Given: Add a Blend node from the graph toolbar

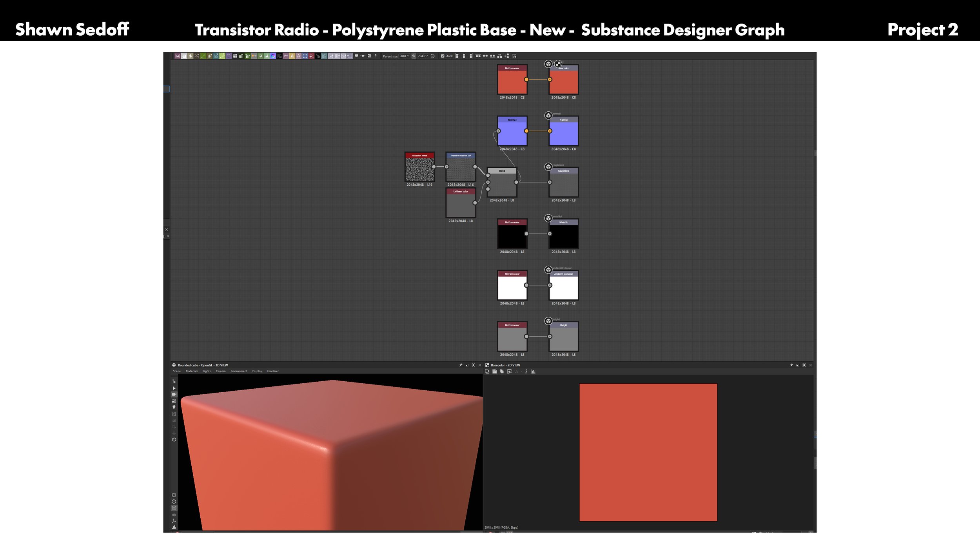Looking at the screenshot, I should click(184, 56).
